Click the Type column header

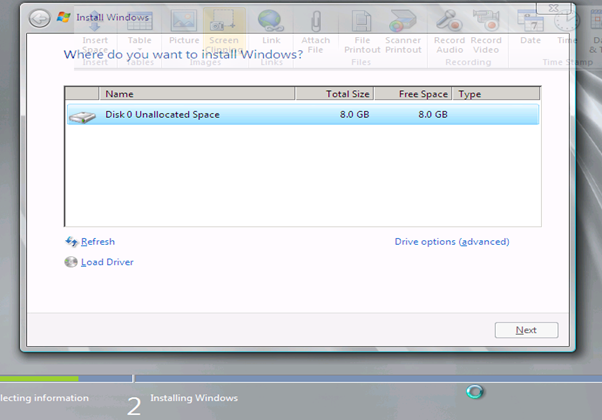(x=496, y=94)
